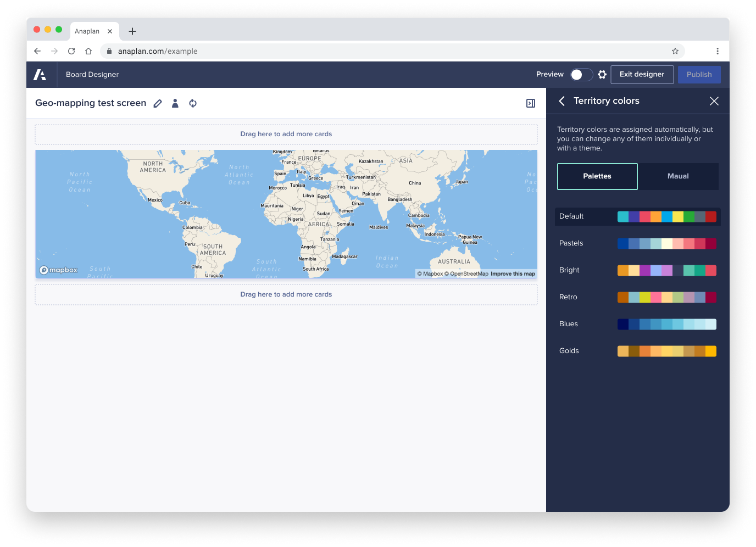Click the refresh sync icon beside title
Viewport: 756px width, 547px height.
193,103
